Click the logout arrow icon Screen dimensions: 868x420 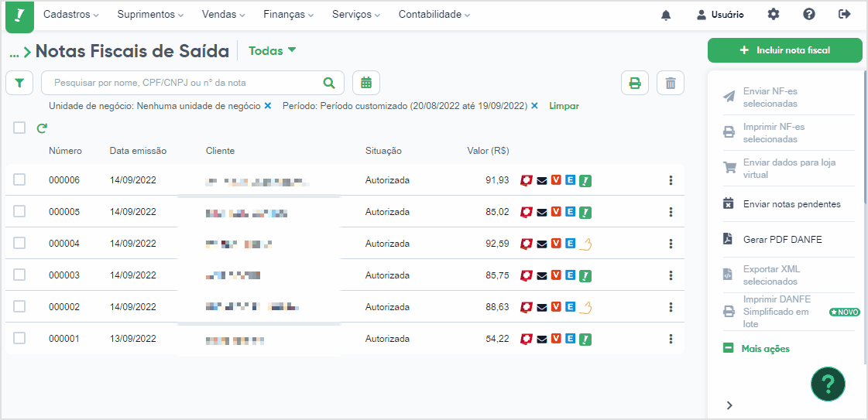(844, 15)
